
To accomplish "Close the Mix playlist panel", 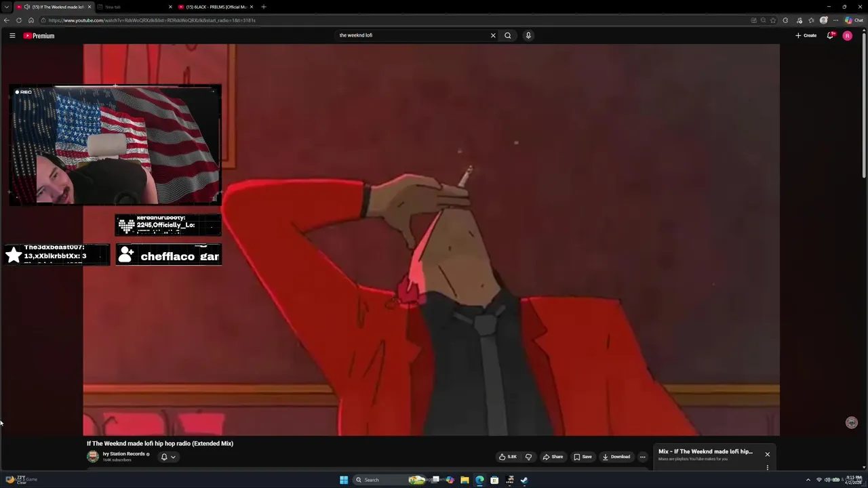I will coord(768,454).
